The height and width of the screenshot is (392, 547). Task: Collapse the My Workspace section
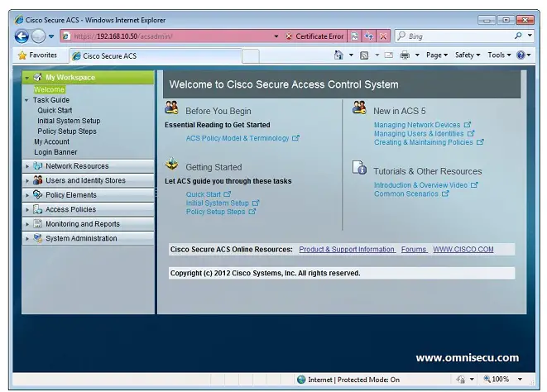pyautogui.click(x=26, y=78)
